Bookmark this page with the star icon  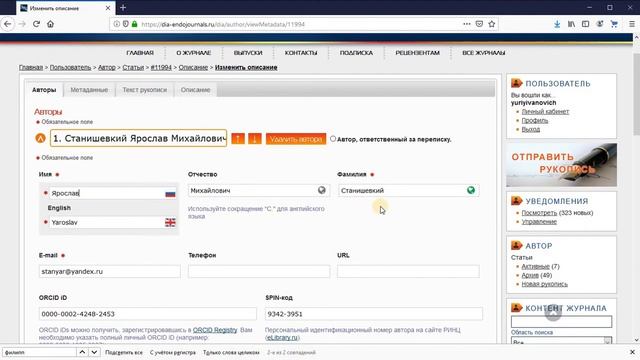(x=492, y=24)
